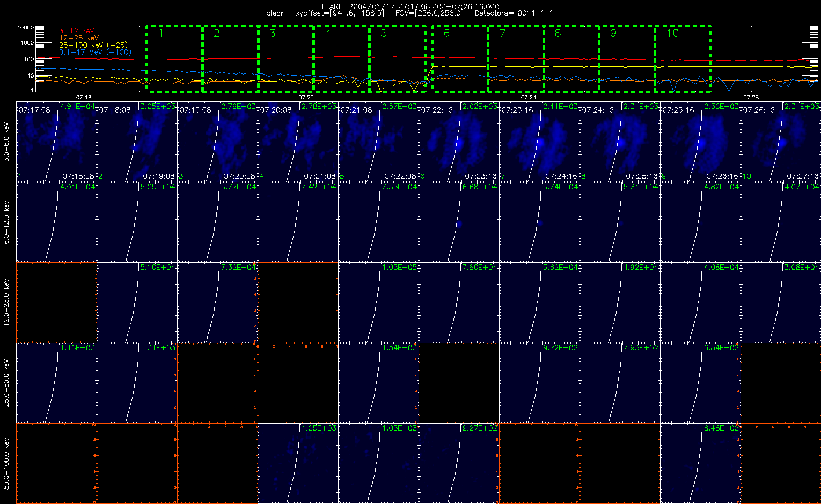The image size is (821, 504).
Task: Open the 12.0-25.0 keV image labeled 7.32E+04
Action: pos(217,302)
